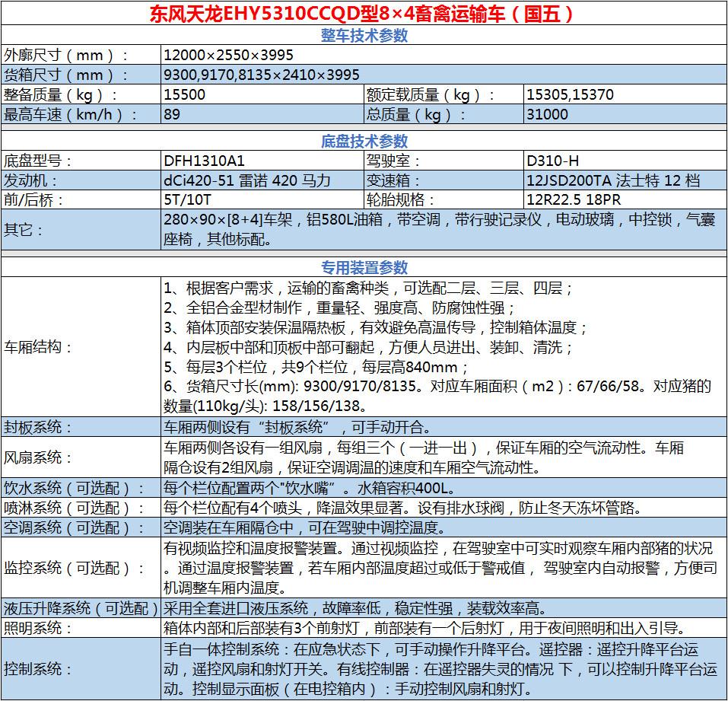Click the 底盘技术参数 section header
This screenshot has width=728, height=701.
point(364,137)
